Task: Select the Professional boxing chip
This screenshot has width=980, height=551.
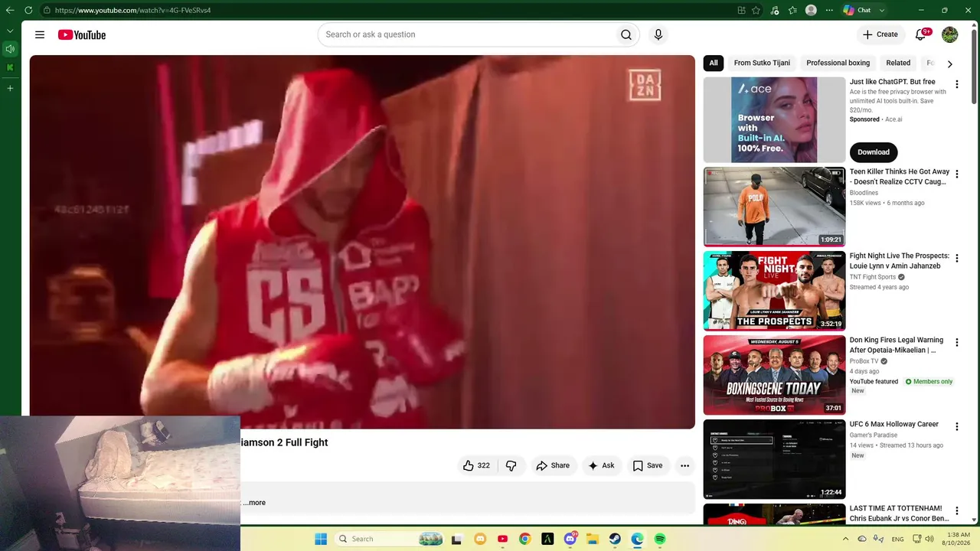Action: click(838, 63)
